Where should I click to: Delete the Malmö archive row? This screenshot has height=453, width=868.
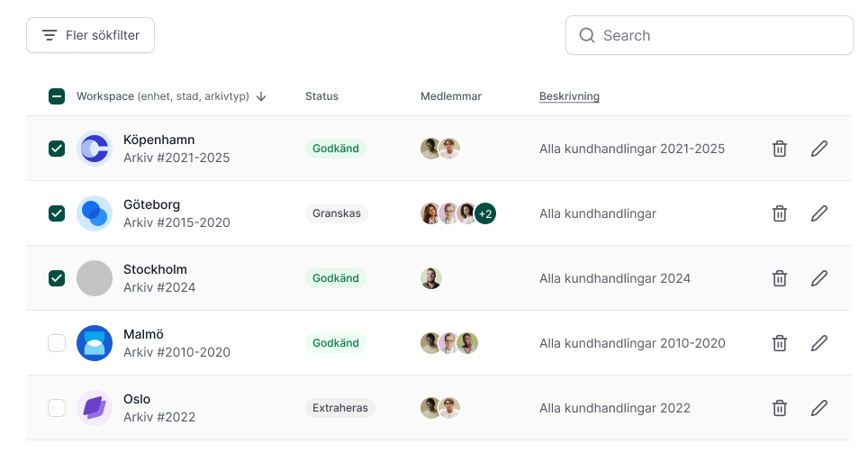click(780, 343)
